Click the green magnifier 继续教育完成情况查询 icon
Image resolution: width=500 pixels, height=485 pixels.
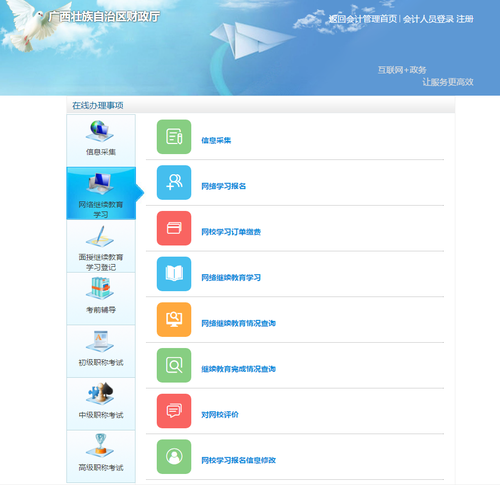click(174, 365)
